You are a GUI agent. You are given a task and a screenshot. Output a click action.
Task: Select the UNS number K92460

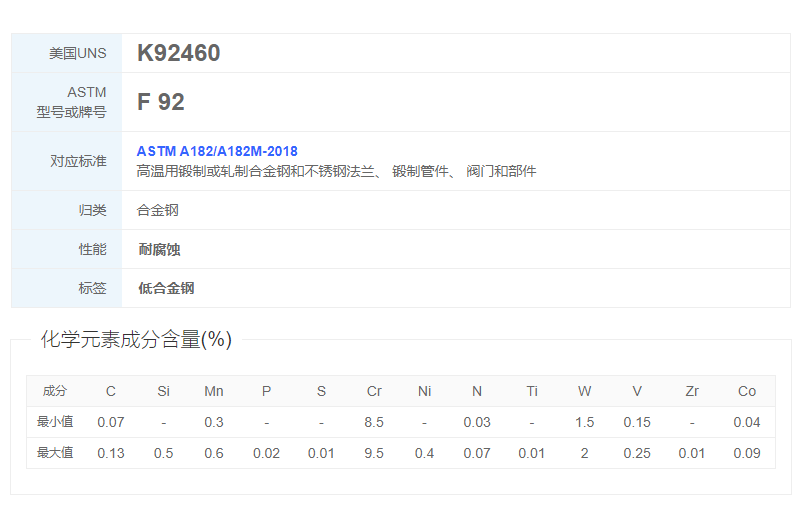tap(179, 53)
